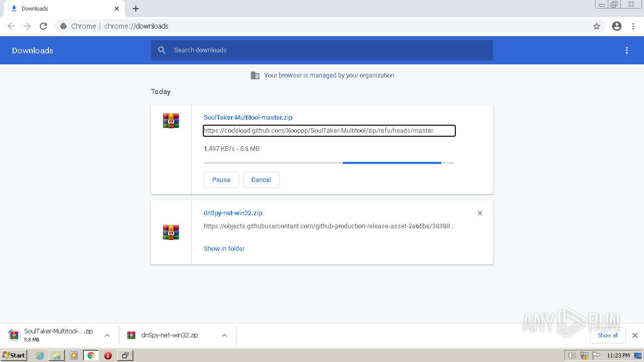Cancel the SoulTaker-Multitool download
The height and width of the screenshot is (362, 644).
click(x=261, y=180)
